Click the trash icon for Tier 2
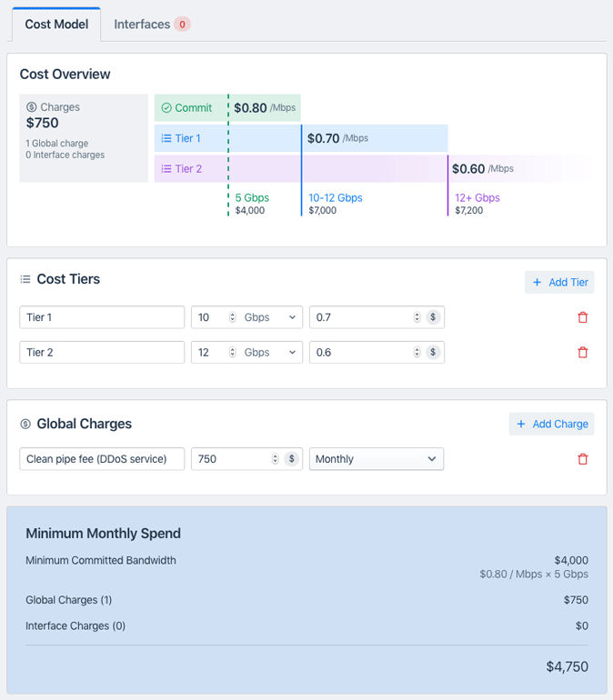The width and height of the screenshot is (613, 700). coord(583,353)
